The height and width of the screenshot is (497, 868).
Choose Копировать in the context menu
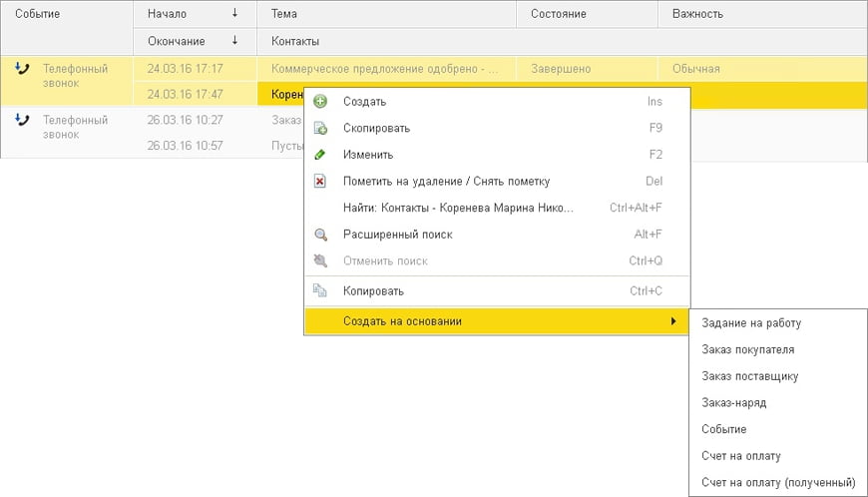[x=497, y=290]
